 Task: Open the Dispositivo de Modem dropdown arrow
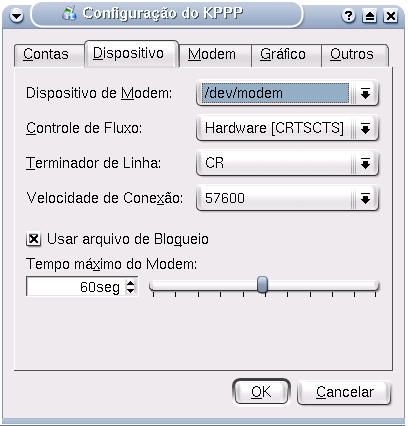coord(365,93)
